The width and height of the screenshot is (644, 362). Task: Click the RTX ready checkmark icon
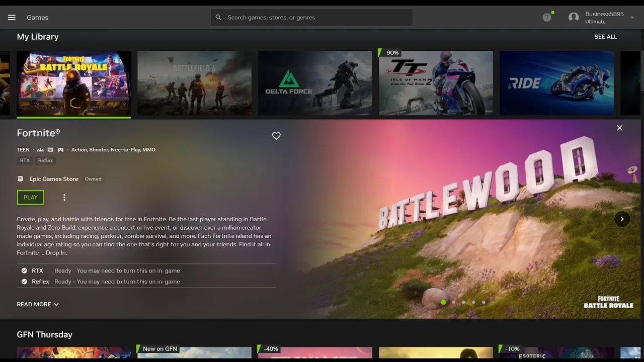click(x=24, y=270)
